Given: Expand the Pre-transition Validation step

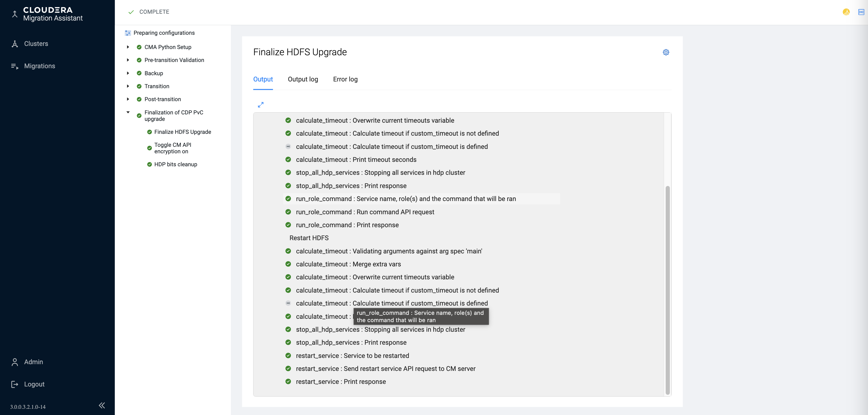Looking at the screenshot, I should [128, 60].
